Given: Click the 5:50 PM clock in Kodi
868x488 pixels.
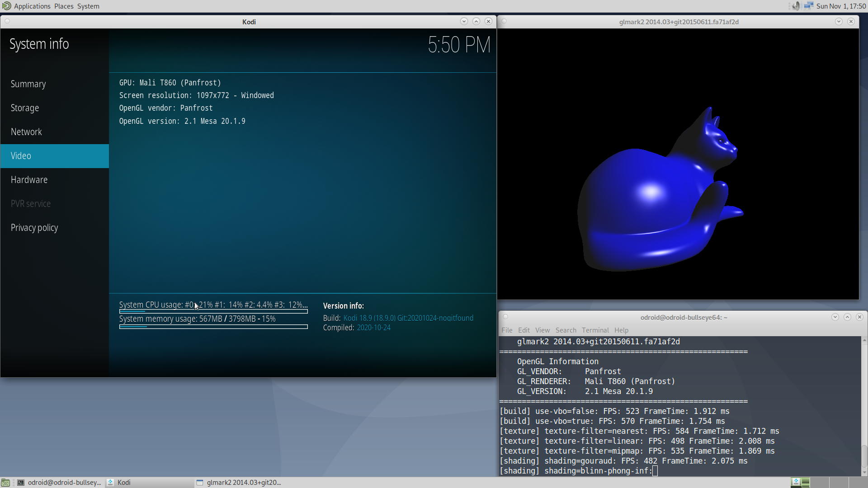Looking at the screenshot, I should (459, 45).
